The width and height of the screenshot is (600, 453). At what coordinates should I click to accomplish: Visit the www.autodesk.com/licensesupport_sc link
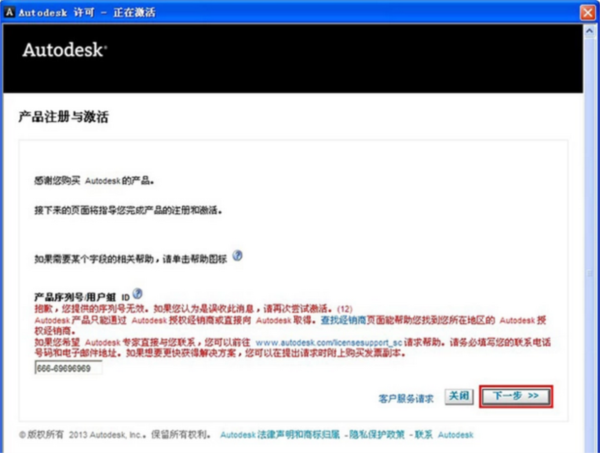[x=329, y=342]
